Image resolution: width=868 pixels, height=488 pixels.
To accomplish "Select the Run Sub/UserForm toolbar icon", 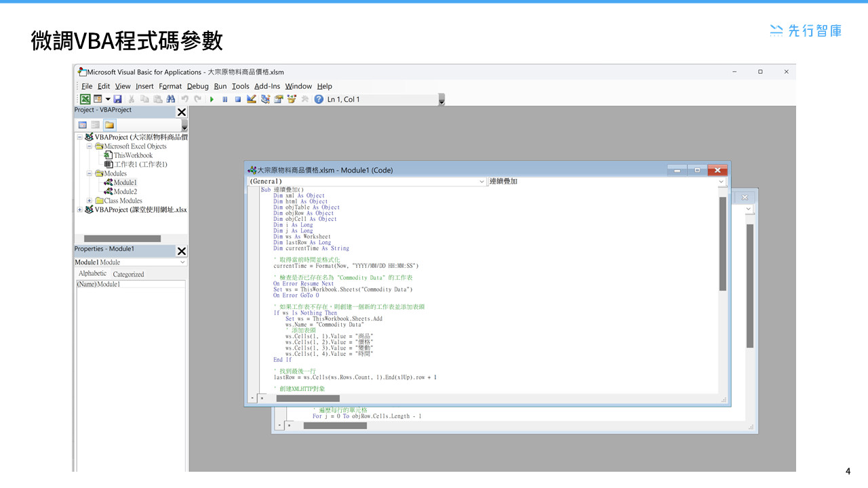I will 212,99.
